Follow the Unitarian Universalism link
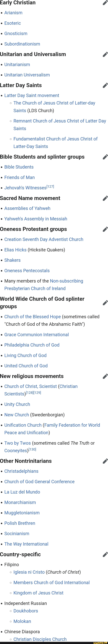 [x=27, y=75]
